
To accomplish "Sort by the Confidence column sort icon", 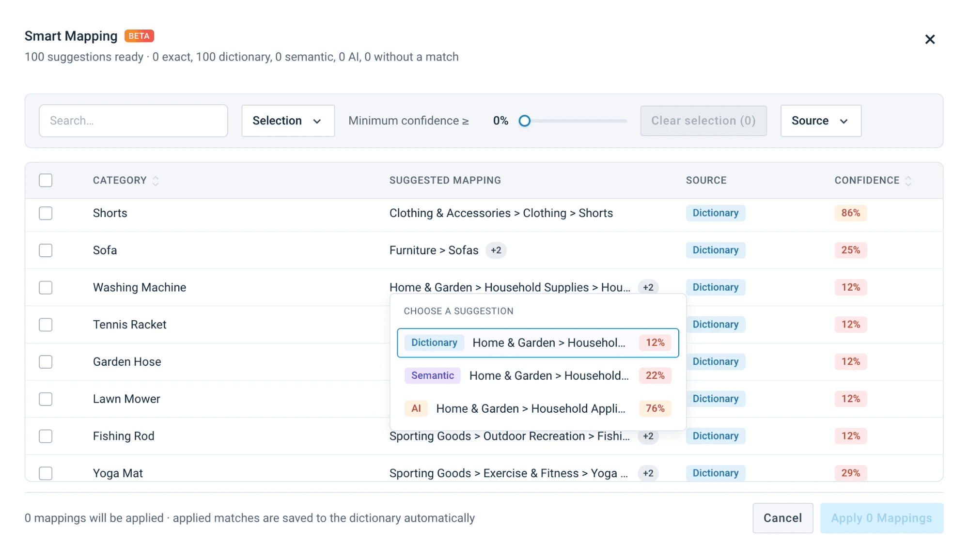I will [908, 181].
